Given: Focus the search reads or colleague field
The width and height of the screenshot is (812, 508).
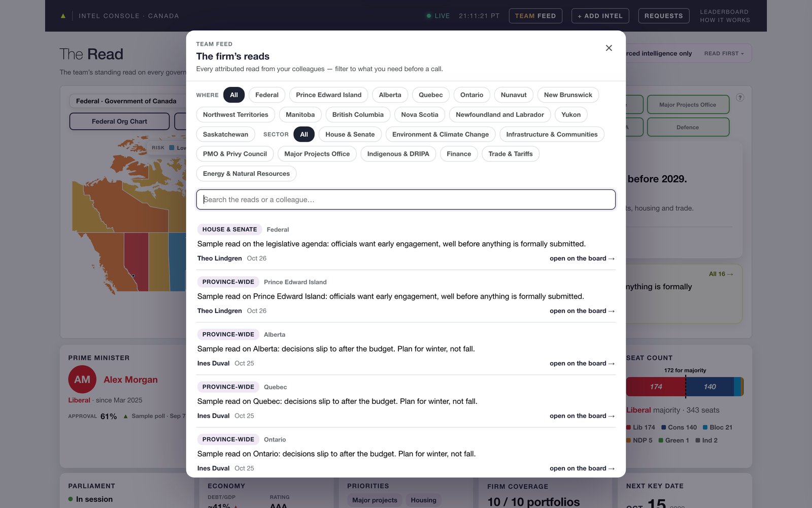Looking at the screenshot, I should (x=406, y=200).
